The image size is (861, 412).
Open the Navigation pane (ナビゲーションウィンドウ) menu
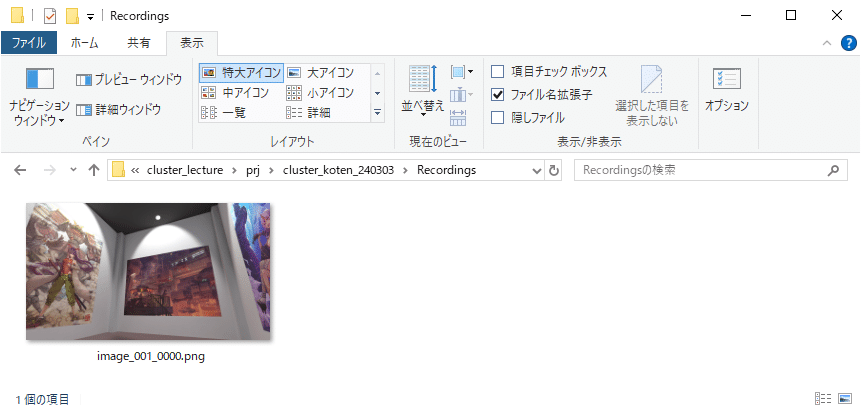[40, 98]
